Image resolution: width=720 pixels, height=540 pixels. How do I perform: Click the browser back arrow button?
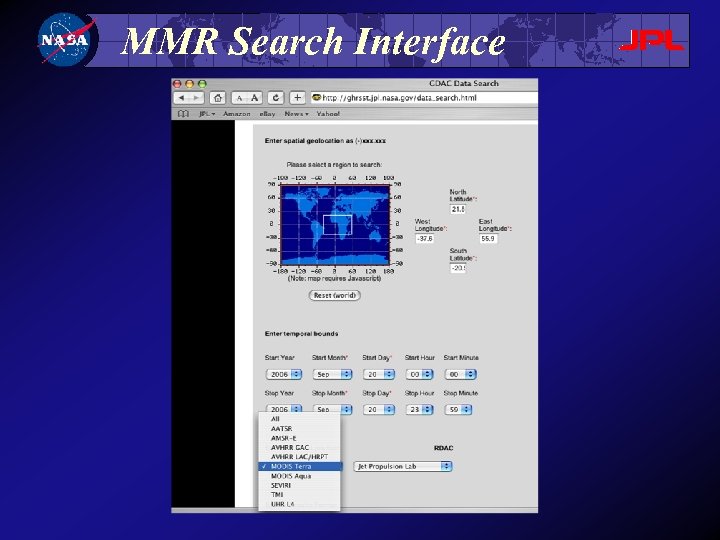pos(182,98)
